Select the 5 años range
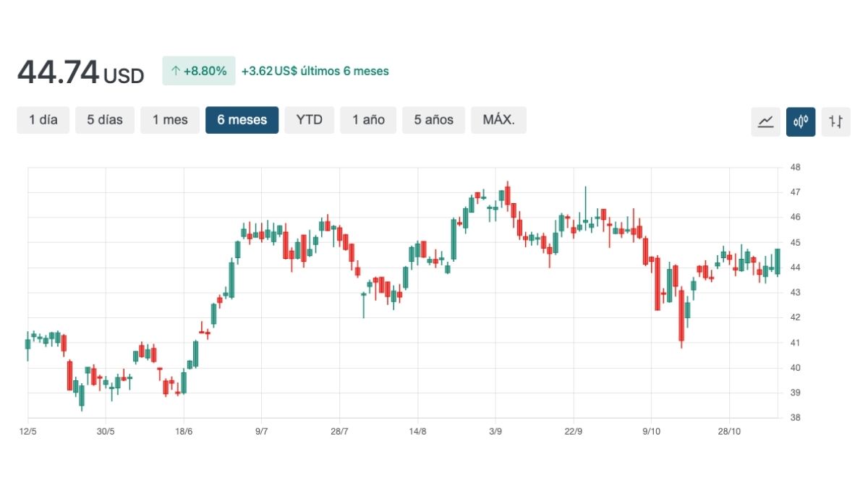This screenshot has width=868, height=488. (433, 120)
